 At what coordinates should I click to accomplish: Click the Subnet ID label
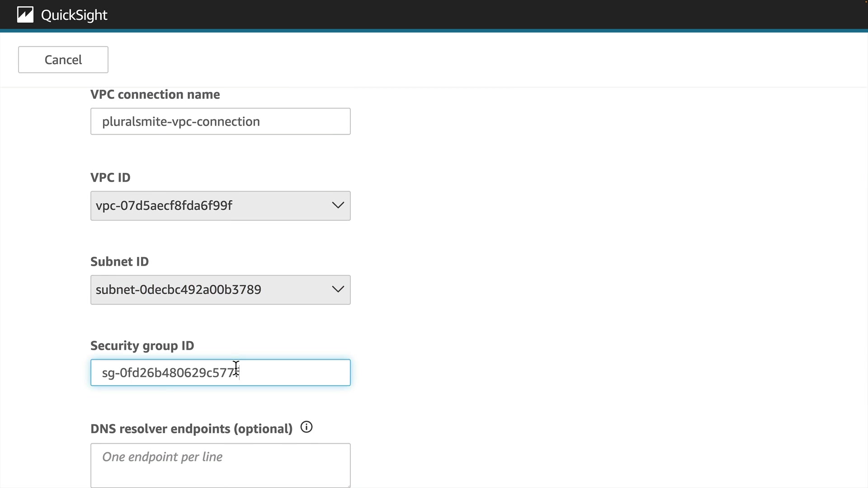coord(119,262)
